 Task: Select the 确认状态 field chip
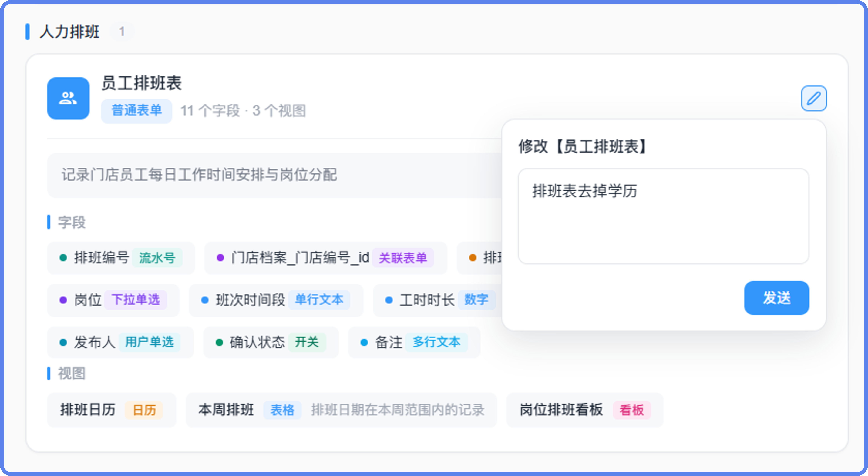click(271, 342)
